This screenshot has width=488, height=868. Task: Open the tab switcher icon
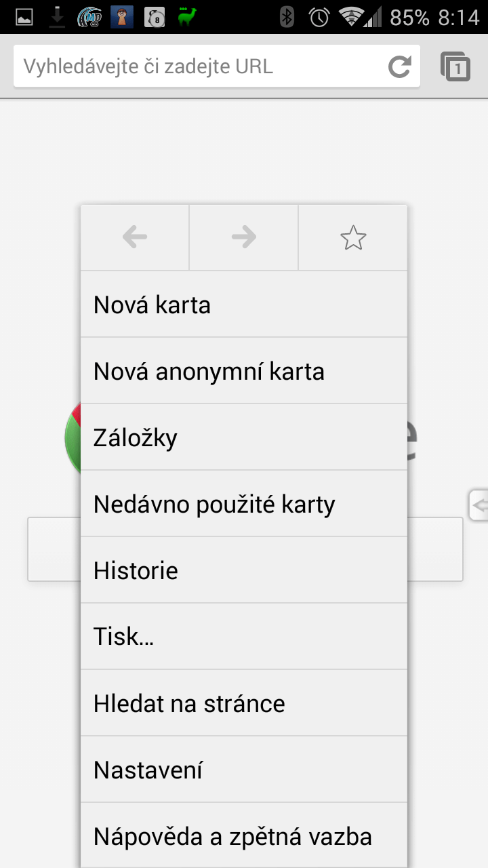455,66
